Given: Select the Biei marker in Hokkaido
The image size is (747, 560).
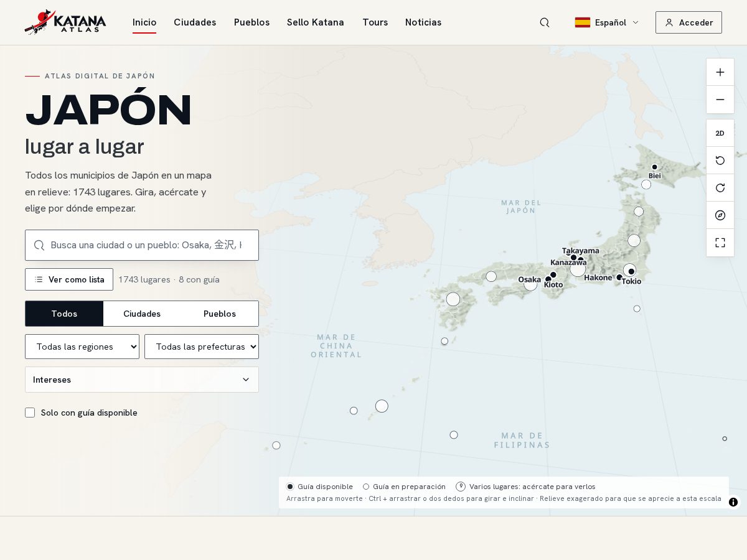Looking at the screenshot, I should [x=654, y=167].
